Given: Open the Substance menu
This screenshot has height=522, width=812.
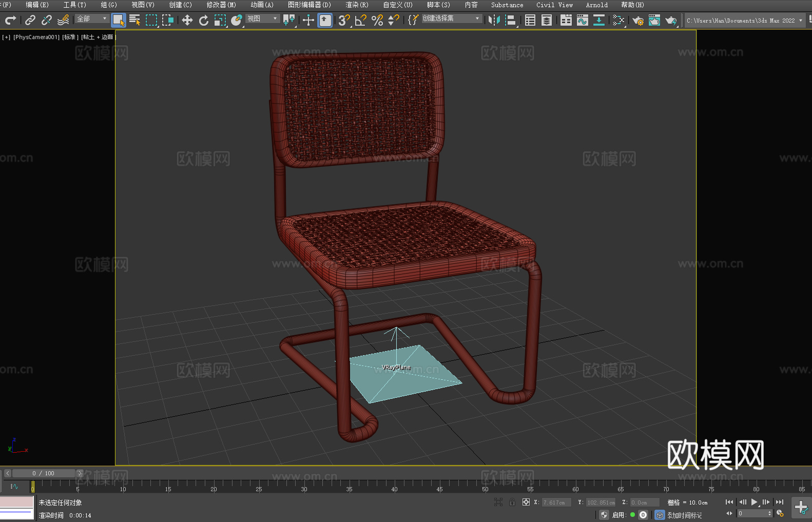Looking at the screenshot, I should coord(507,5).
